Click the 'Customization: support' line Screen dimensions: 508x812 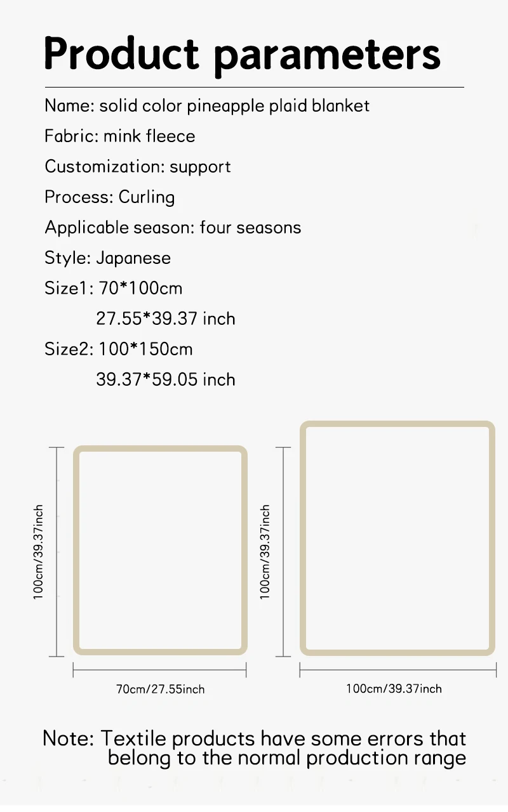[138, 166]
